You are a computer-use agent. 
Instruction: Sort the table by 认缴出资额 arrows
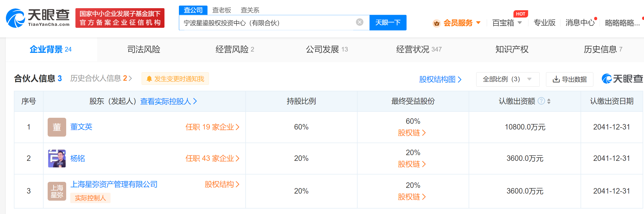549,101
